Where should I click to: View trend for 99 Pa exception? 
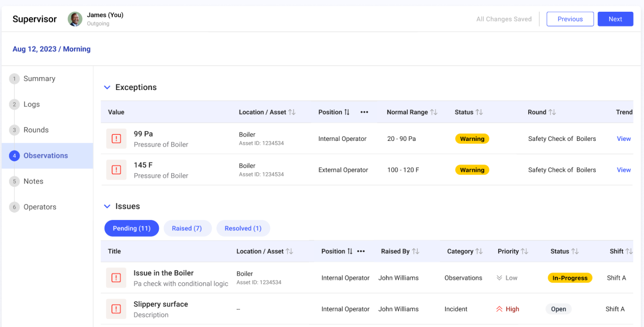pos(624,139)
